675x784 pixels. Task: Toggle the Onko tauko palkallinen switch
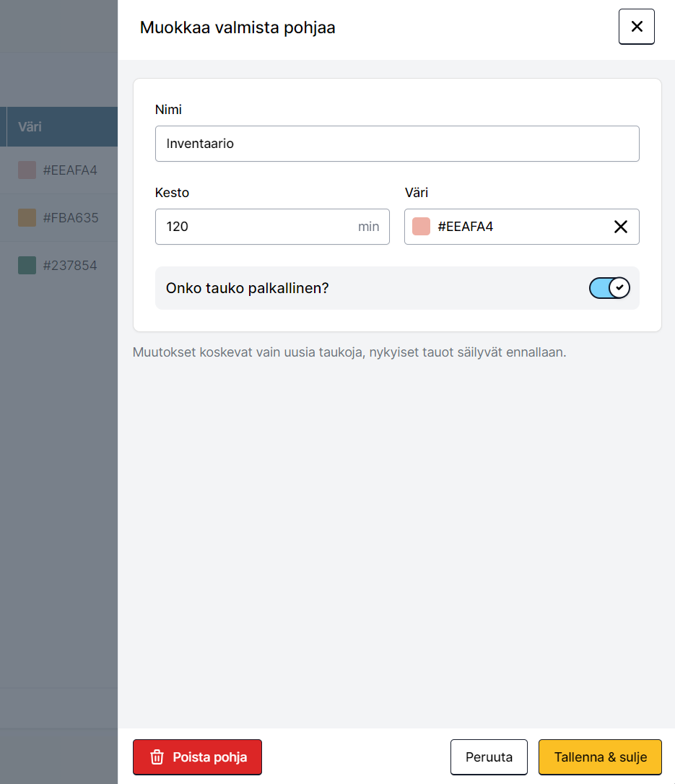(x=609, y=288)
